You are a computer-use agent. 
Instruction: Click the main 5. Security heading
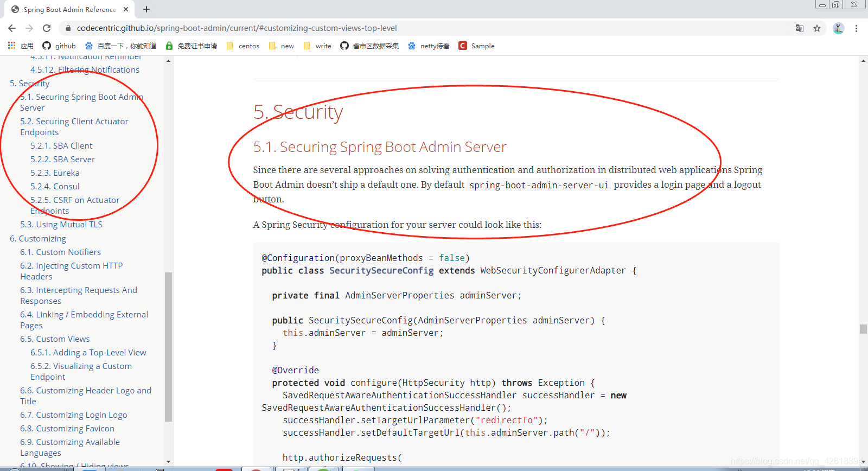pos(298,112)
